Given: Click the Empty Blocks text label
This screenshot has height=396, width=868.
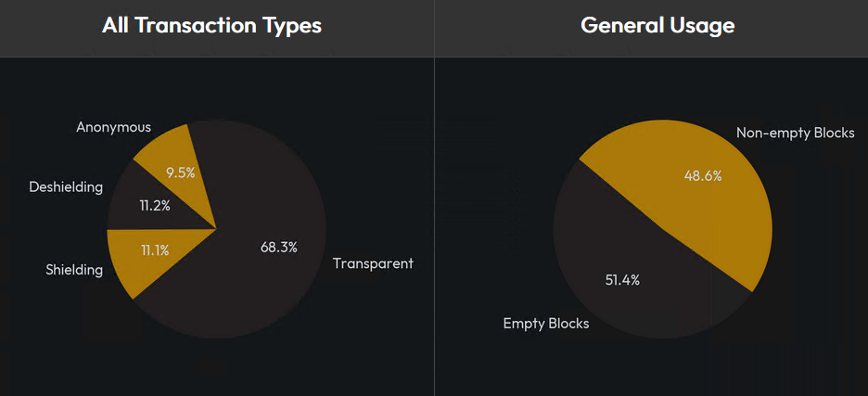Looking at the screenshot, I should pos(546,324).
